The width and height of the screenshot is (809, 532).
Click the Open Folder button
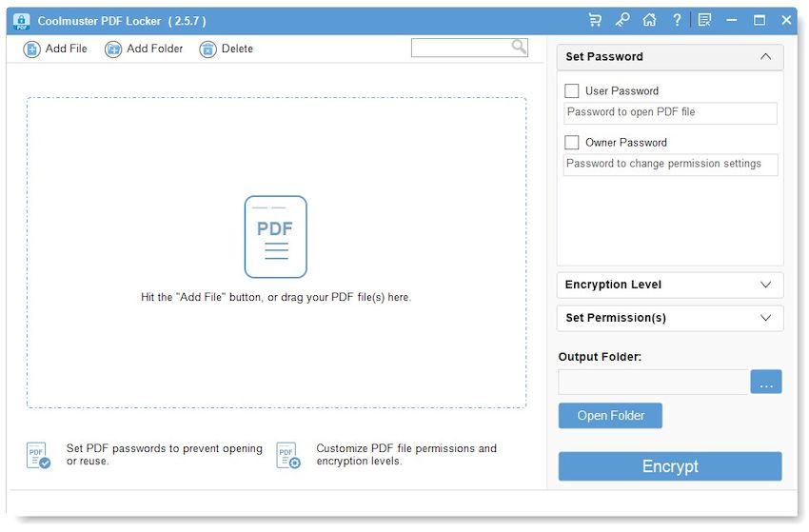click(x=610, y=416)
